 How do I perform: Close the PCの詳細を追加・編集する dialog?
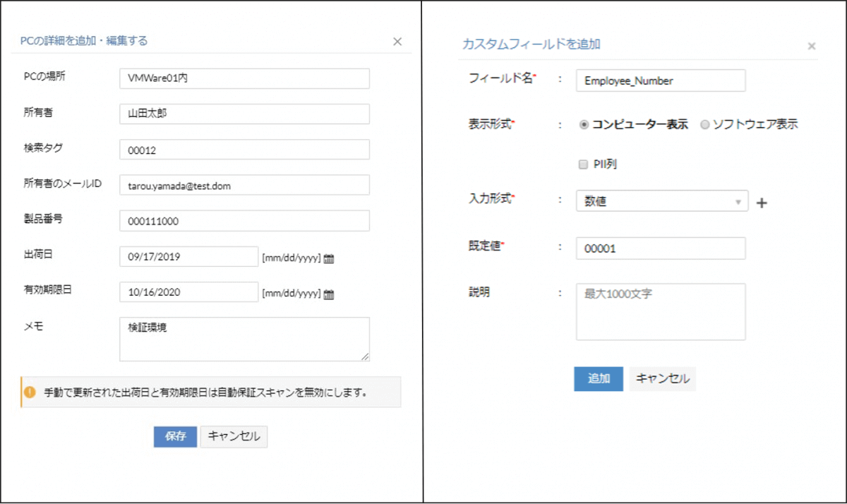(397, 42)
